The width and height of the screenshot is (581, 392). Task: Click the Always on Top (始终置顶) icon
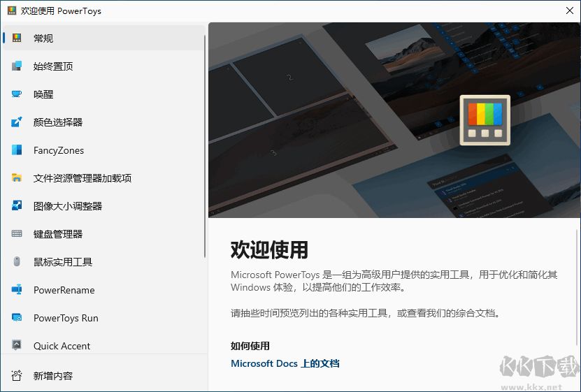point(17,66)
